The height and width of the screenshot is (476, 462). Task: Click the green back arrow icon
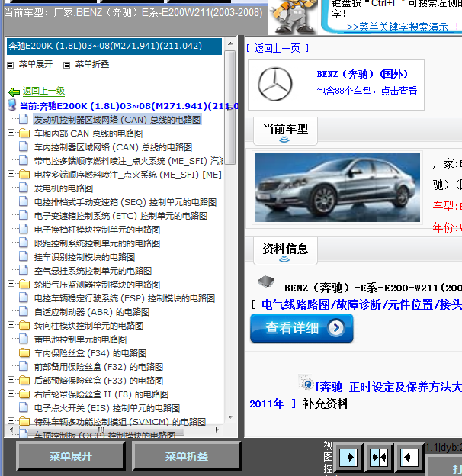click(14, 92)
